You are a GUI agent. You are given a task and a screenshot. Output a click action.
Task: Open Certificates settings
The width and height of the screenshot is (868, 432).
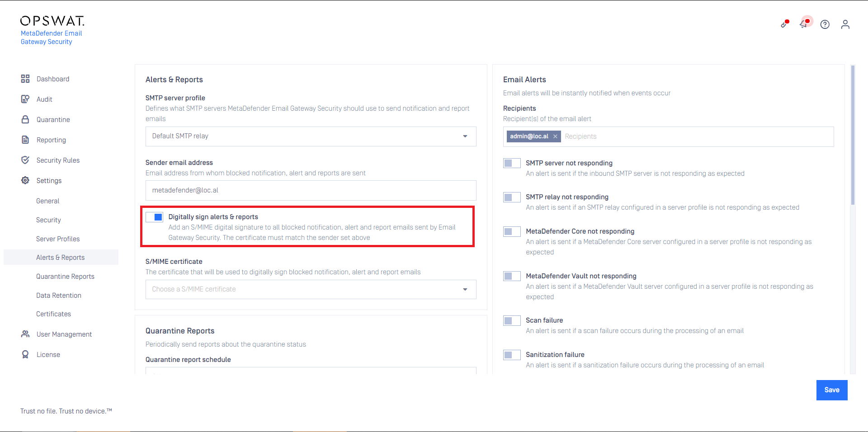pyautogui.click(x=53, y=314)
